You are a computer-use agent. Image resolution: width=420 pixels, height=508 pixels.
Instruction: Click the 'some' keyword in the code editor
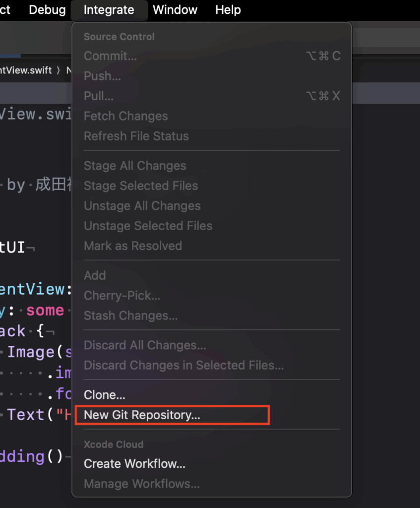pos(45,311)
